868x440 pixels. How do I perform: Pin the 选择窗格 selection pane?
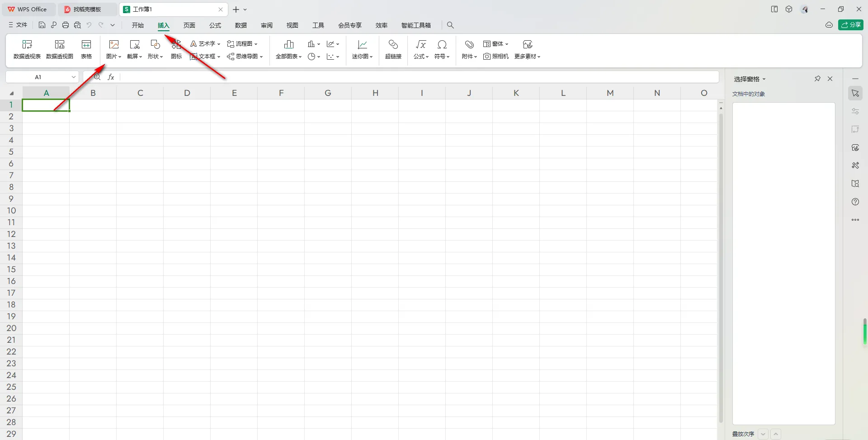pos(817,78)
